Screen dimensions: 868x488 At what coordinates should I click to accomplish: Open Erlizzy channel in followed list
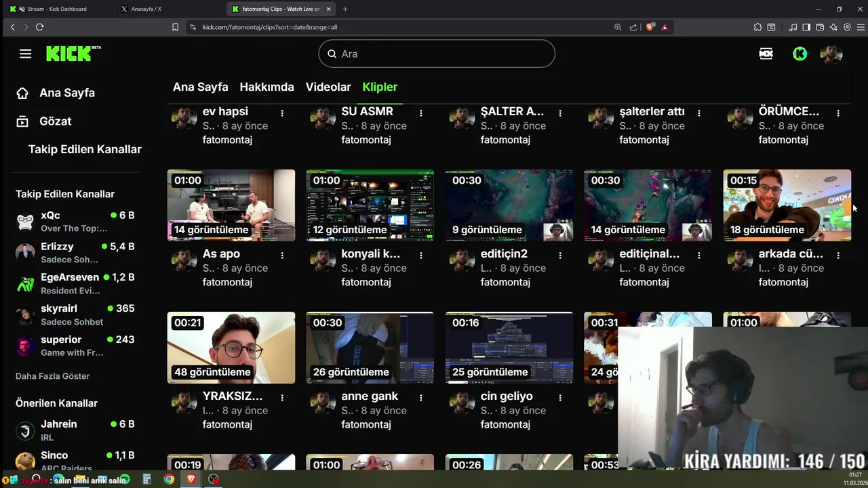coord(75,252)
